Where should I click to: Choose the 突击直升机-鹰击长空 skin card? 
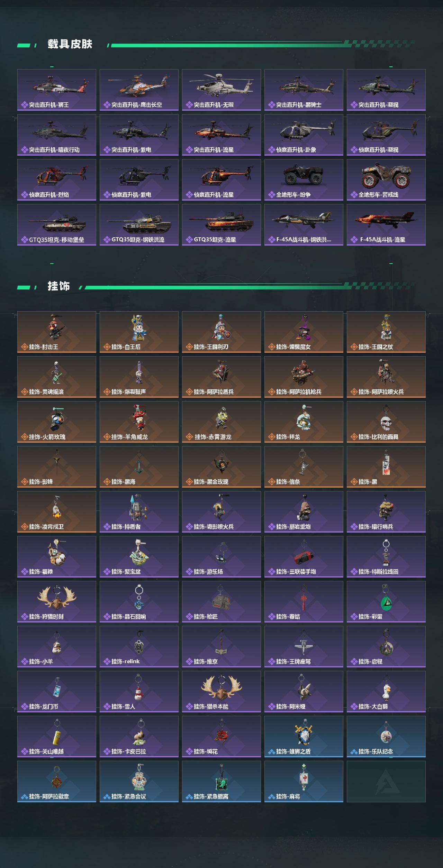139,90
